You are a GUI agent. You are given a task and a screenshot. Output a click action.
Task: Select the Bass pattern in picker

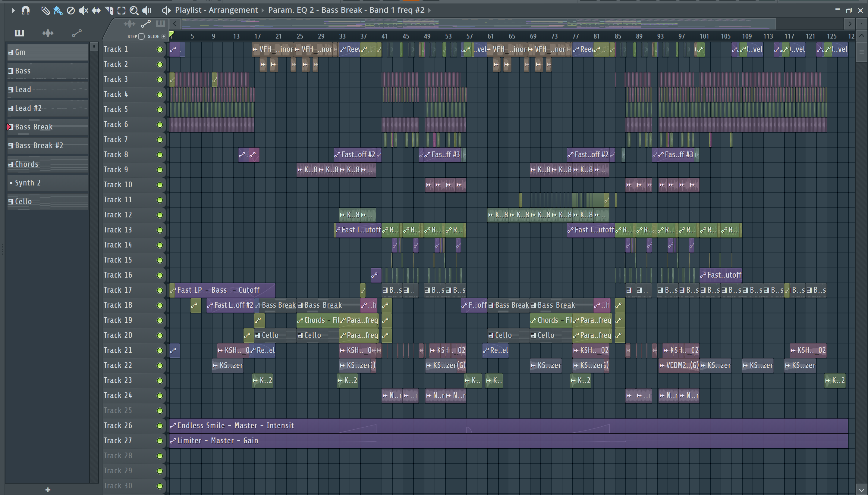[x=48, y=71]
